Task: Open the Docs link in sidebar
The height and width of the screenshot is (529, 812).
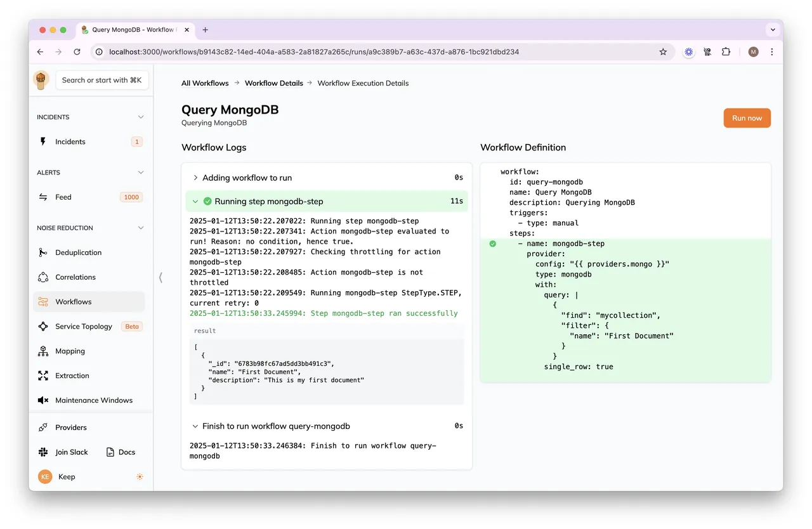Action: point(121,452)
